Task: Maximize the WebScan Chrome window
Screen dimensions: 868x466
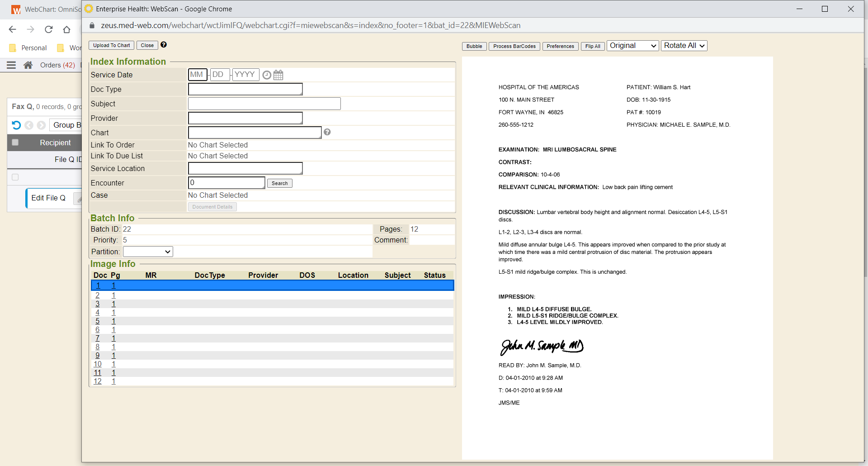Action: (x=825, y=9)
